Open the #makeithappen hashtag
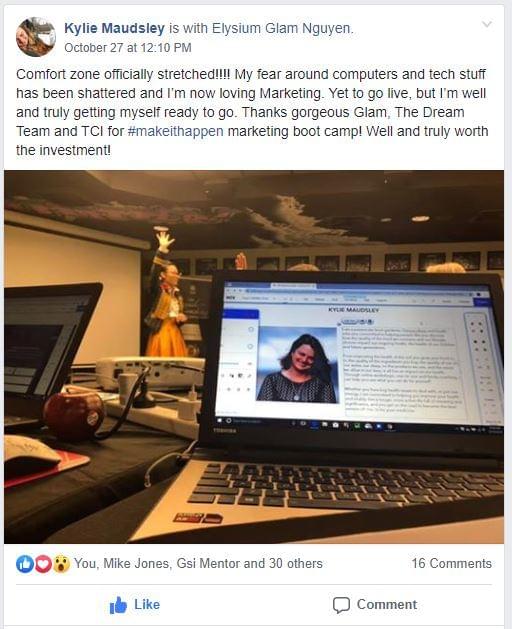 (176, 131)
